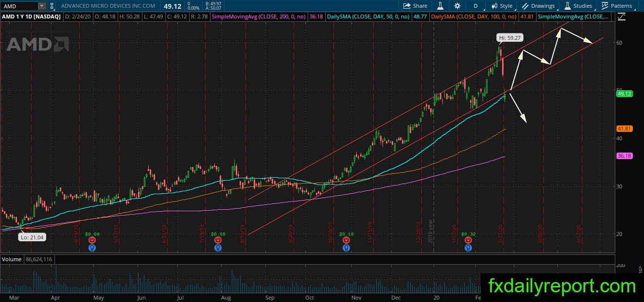Click the red phone icon under $0.32
The height and width of the screenshot is (302, 644).
click(x=468, y=240)
